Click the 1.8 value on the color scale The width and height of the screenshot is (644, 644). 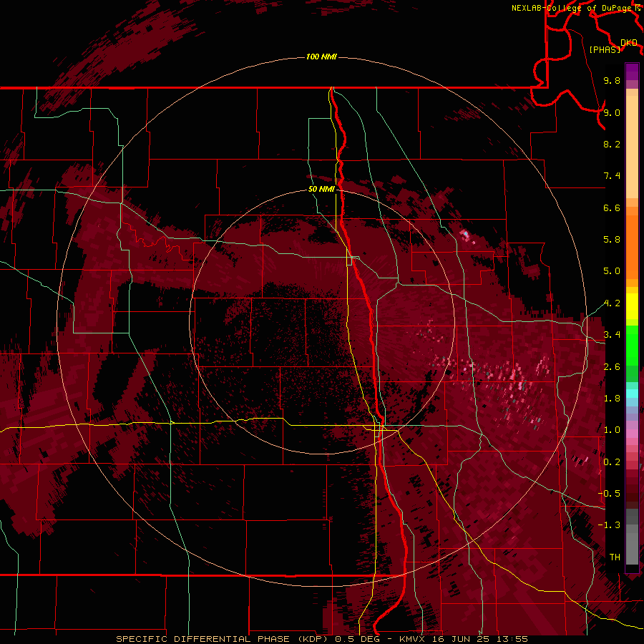[x=612, y=399]
